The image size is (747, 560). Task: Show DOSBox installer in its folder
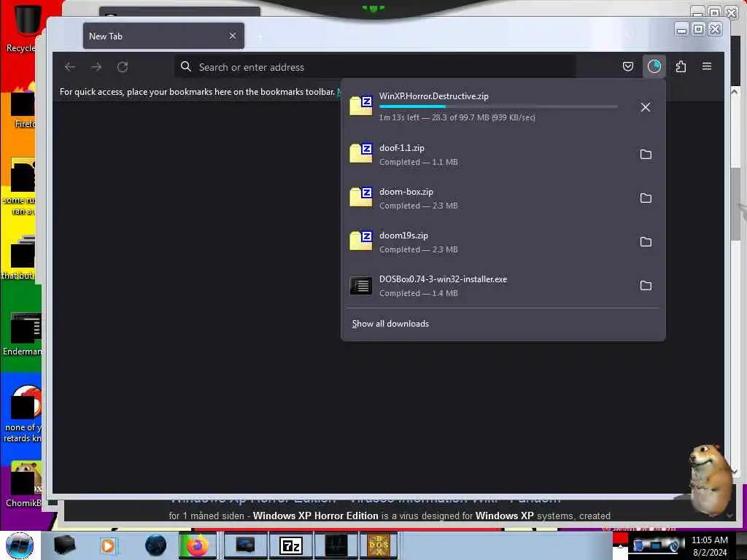646,286
